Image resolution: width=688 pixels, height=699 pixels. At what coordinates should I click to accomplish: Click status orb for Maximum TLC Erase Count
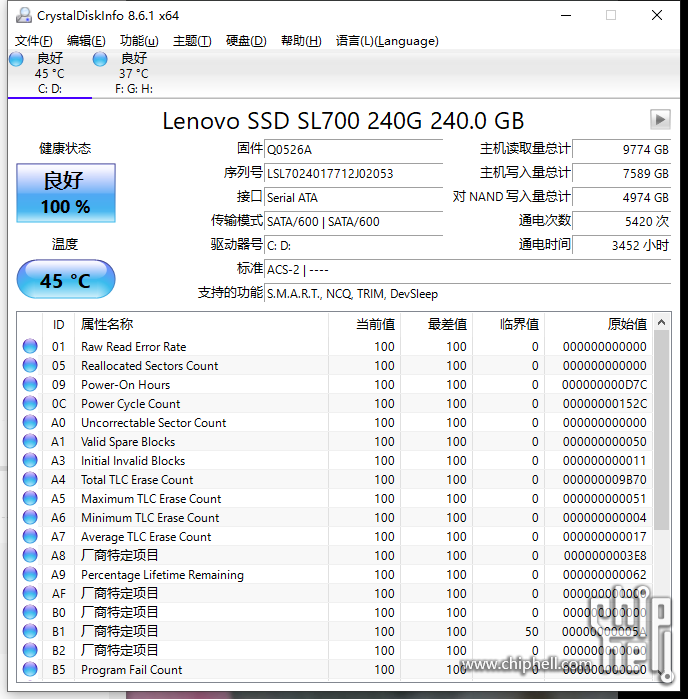click(x=30, y=498)
